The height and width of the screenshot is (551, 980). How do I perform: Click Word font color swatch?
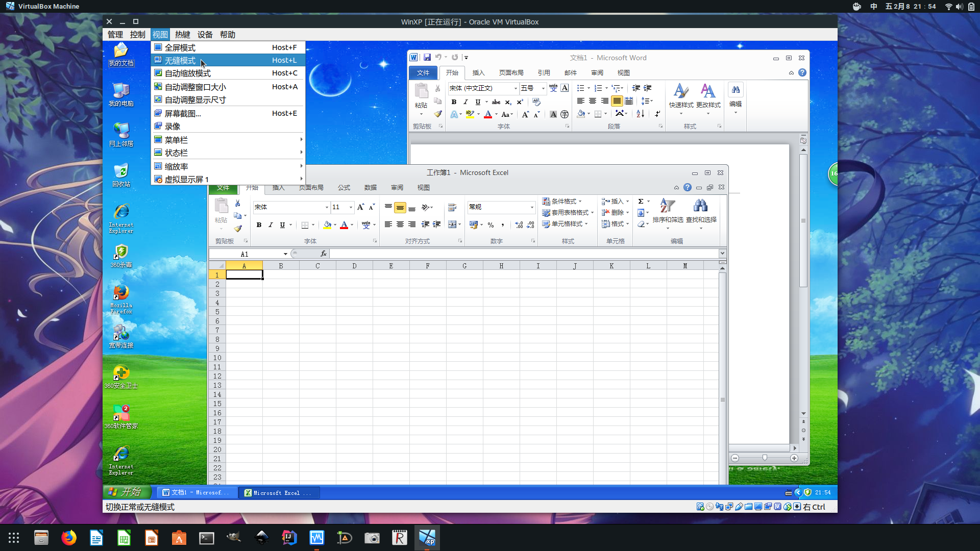pyautogui.click(x=488, y=114)
